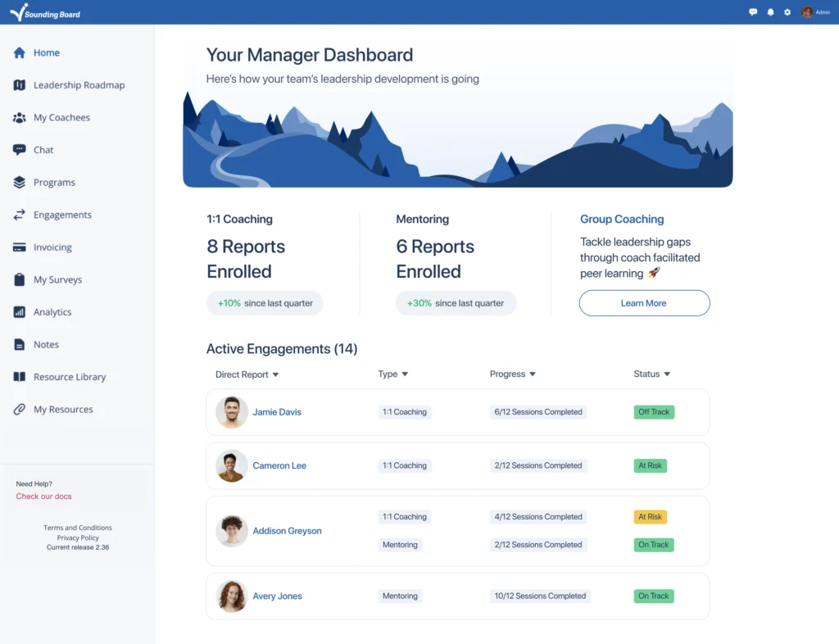The height and width of the screenshot is (644, 839).
Task: Select the Analytics bar-chart icon in sidebar
Action: pyautogui.click(x=20, y=312)
